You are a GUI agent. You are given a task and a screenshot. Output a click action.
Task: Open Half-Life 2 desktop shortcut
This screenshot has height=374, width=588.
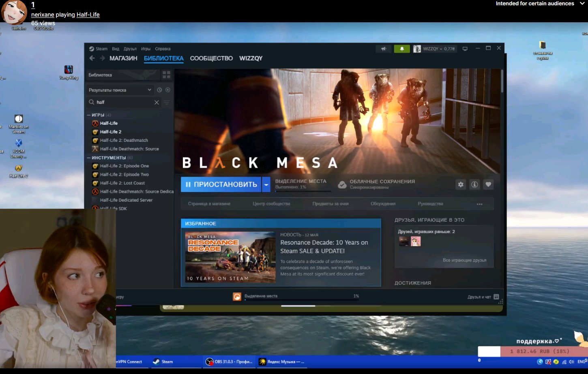pyautogui.click(x=18, y=171)
